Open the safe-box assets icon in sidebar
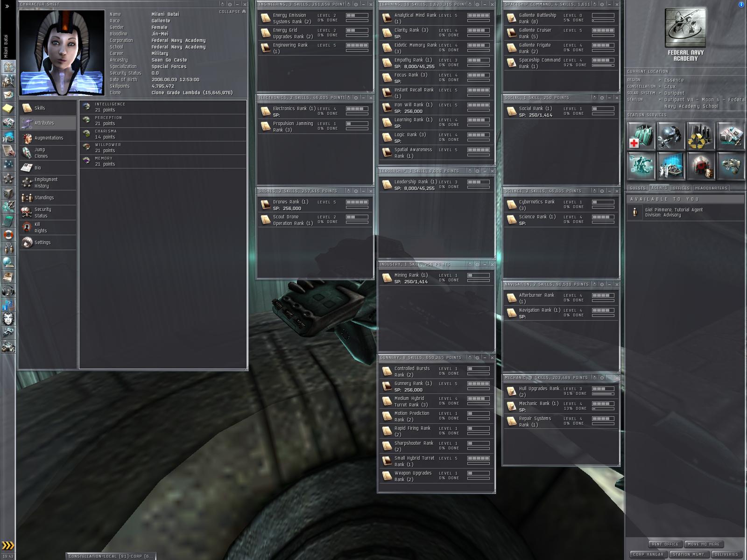 (x=8, y=192)
